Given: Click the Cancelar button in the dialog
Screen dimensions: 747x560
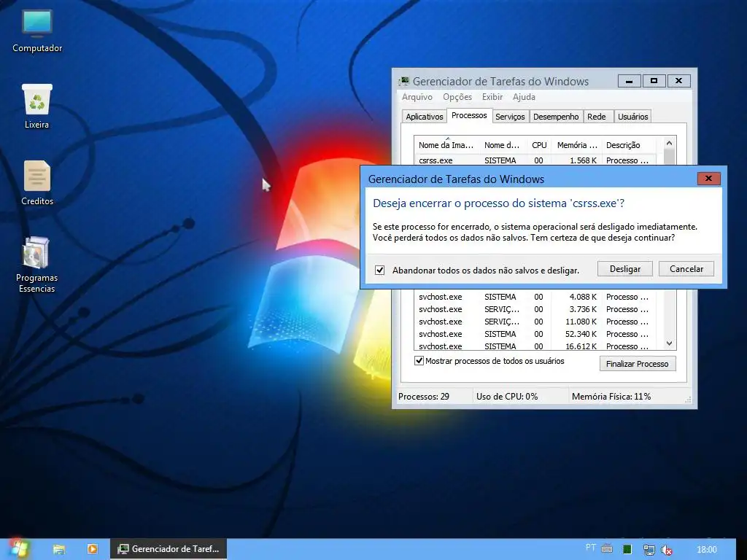Looking at the screenshot, I should pyautogui.click(x=686, y=269).
